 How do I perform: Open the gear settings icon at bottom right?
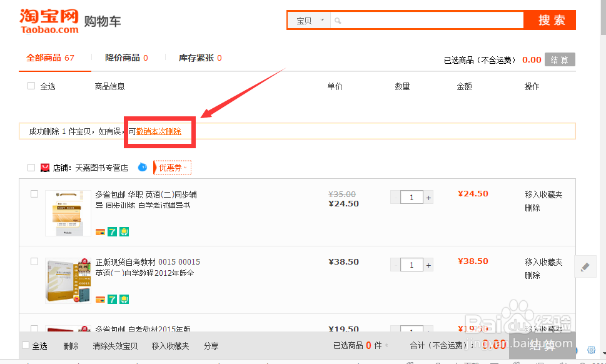[591, 350]
